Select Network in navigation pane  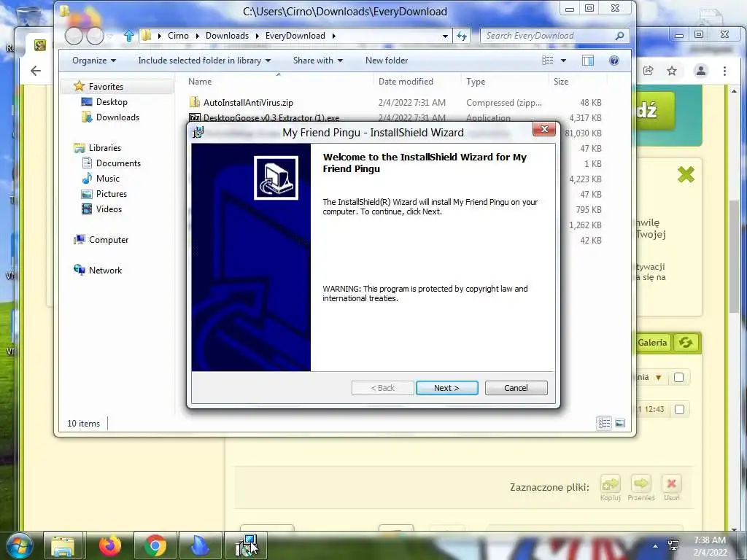105,270
